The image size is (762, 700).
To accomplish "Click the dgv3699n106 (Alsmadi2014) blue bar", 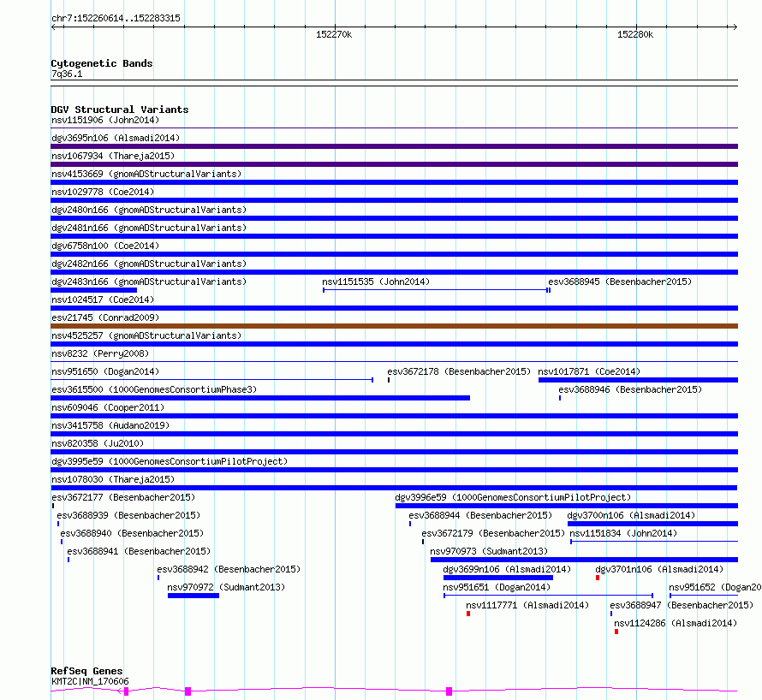I will (498, 578).
